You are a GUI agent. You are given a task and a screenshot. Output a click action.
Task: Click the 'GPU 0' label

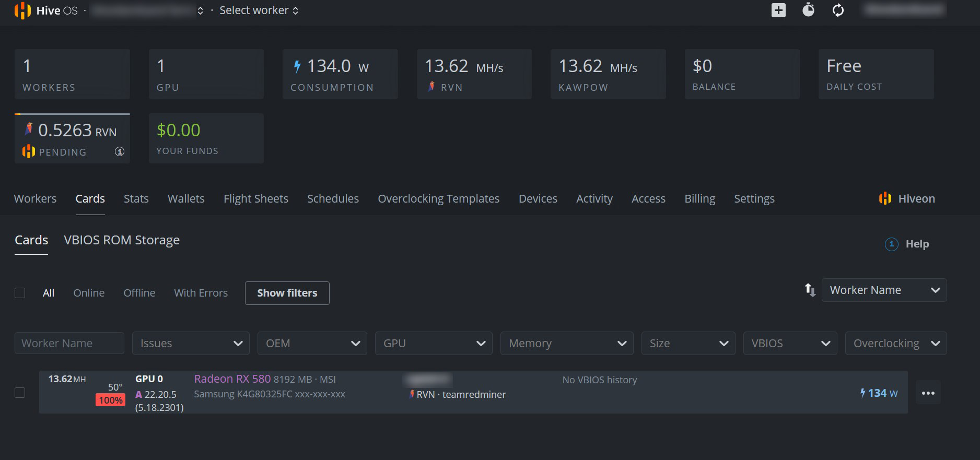[x=149, y=379]
